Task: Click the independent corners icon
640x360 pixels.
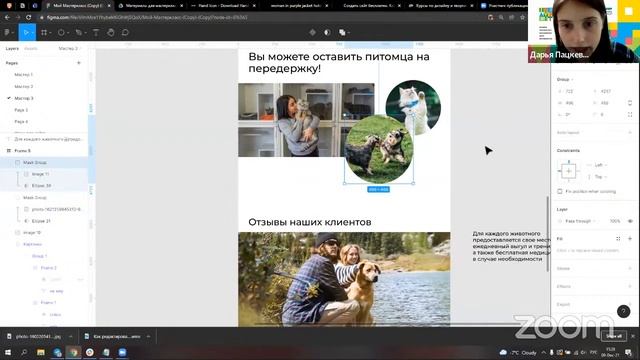Action: point(630,115)
